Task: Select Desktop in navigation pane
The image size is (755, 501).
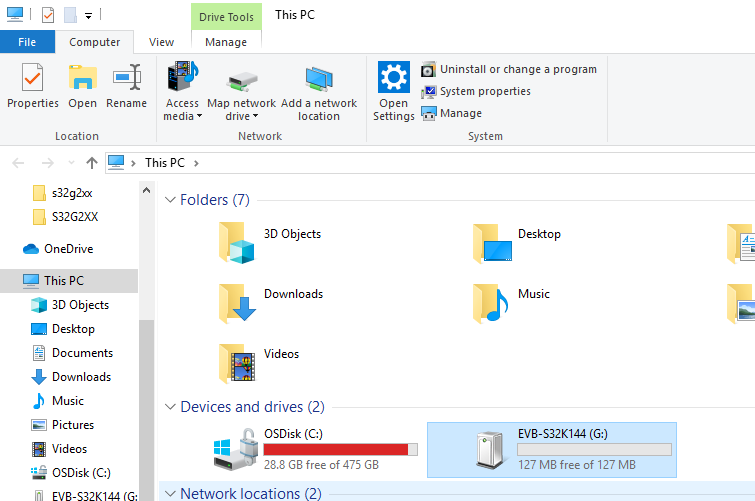Action: click(63, 329)
